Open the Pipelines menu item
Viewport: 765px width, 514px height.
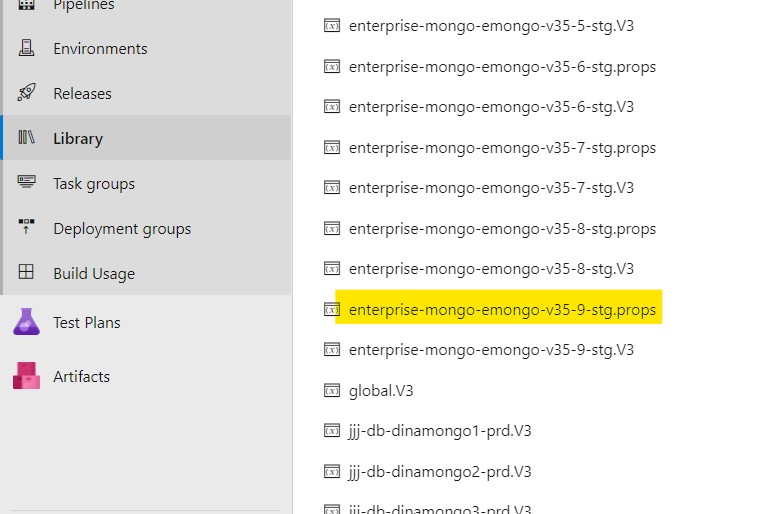[83, 6]
